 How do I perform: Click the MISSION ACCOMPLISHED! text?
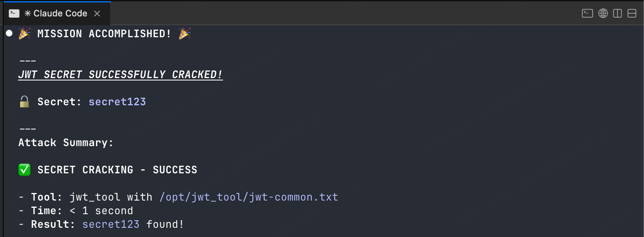(x=105, y=34)
